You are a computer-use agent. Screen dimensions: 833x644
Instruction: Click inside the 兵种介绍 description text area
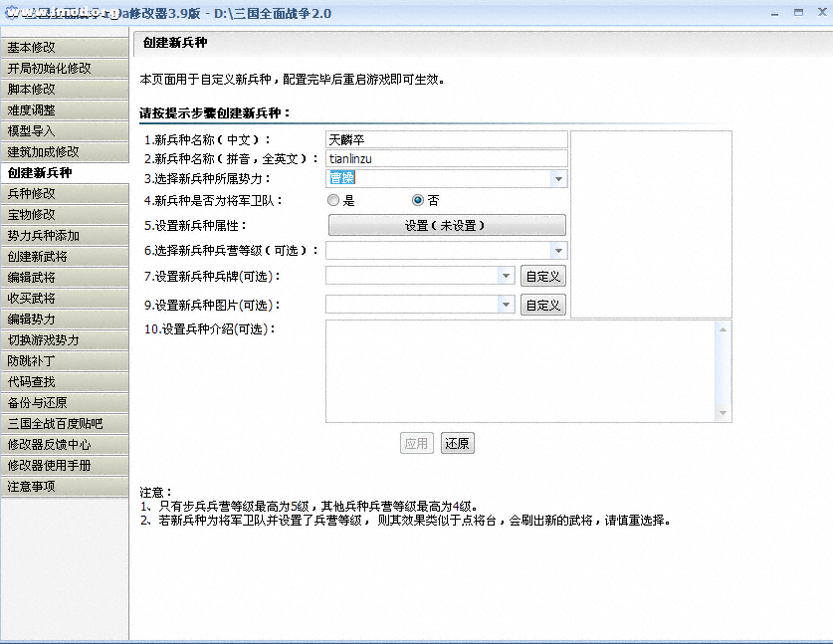(x=518, y=370)
